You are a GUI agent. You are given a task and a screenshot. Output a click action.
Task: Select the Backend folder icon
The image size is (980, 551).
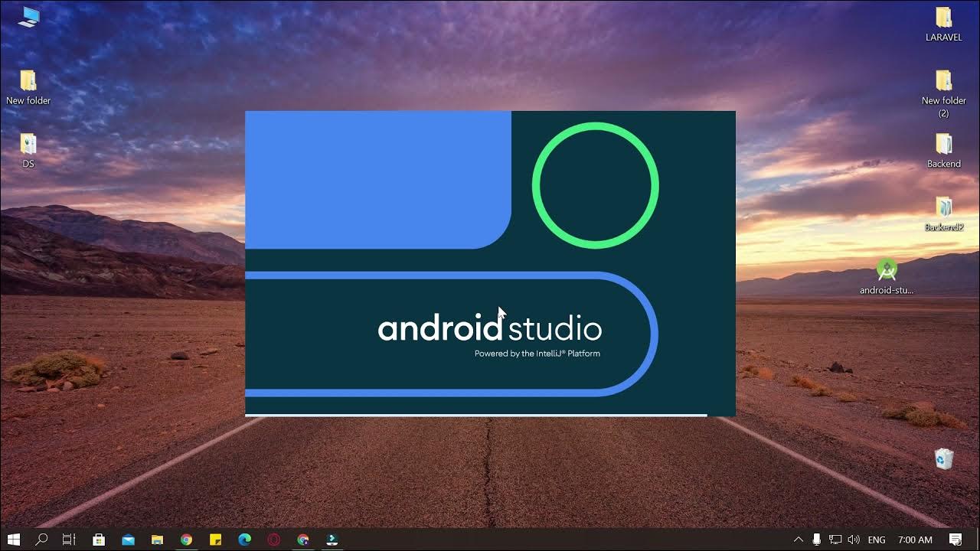coord(943,150)
